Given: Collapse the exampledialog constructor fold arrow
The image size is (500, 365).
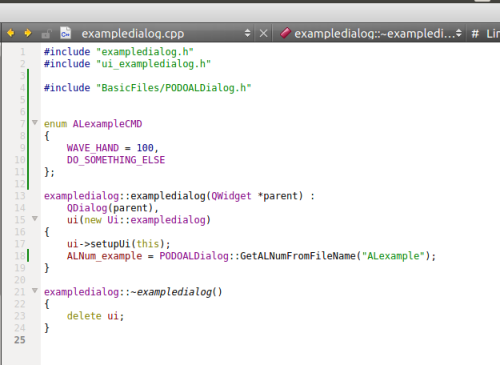Looking at the screenshot, I should click(x=35, y=218).
